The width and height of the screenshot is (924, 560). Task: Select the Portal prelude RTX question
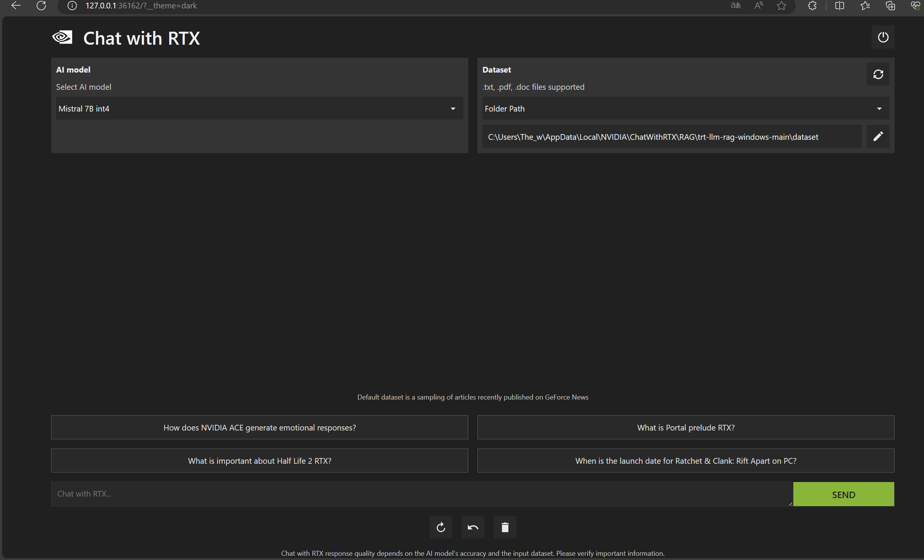tap(686, 427)
